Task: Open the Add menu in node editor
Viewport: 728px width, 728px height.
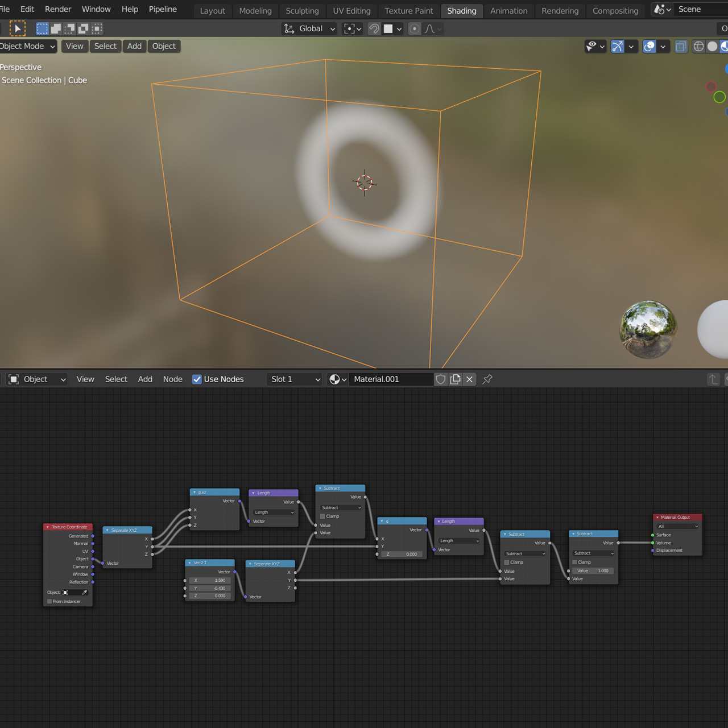Action: pos(145,379)
